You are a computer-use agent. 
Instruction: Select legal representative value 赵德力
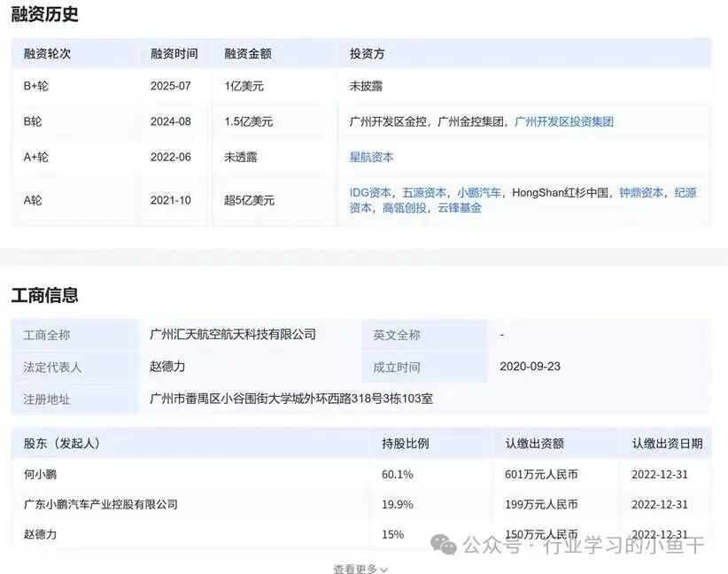[x=167, y=367]
